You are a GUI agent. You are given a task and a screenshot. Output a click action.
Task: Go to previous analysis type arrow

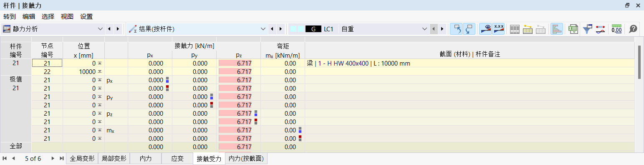point(109,29)
